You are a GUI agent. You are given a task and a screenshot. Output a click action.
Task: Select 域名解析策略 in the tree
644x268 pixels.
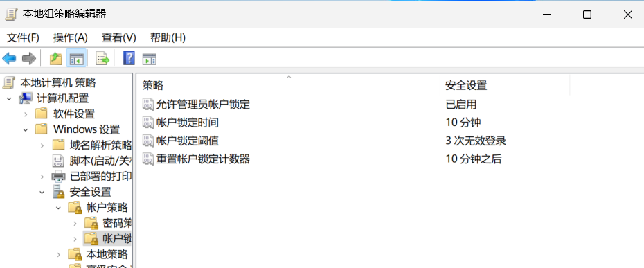pos(100,145)
